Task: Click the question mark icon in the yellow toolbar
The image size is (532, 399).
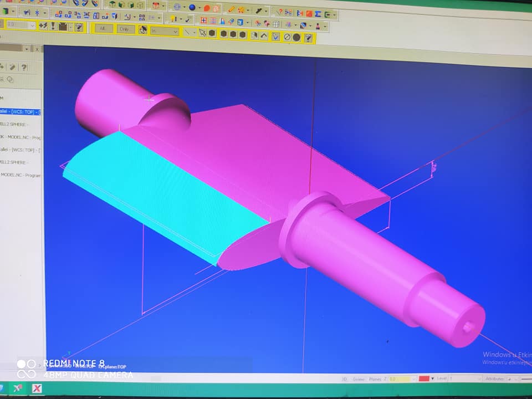Action: point(308,38)
